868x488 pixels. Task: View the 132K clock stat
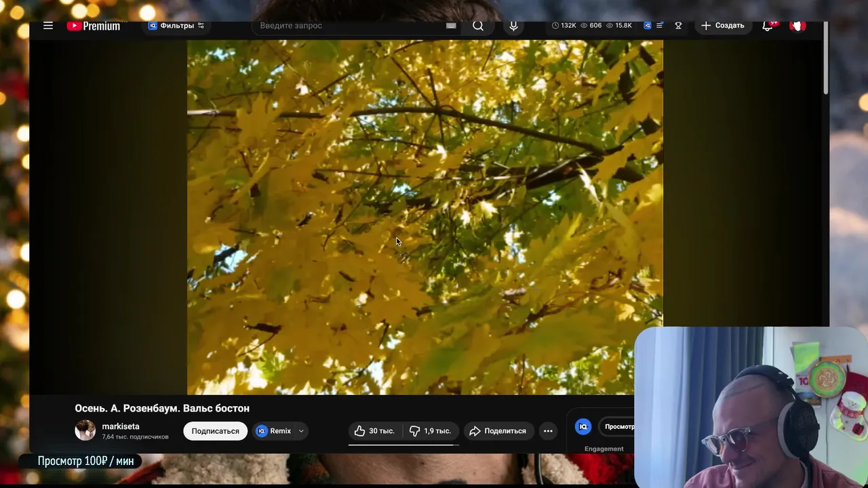click(564, 26)
